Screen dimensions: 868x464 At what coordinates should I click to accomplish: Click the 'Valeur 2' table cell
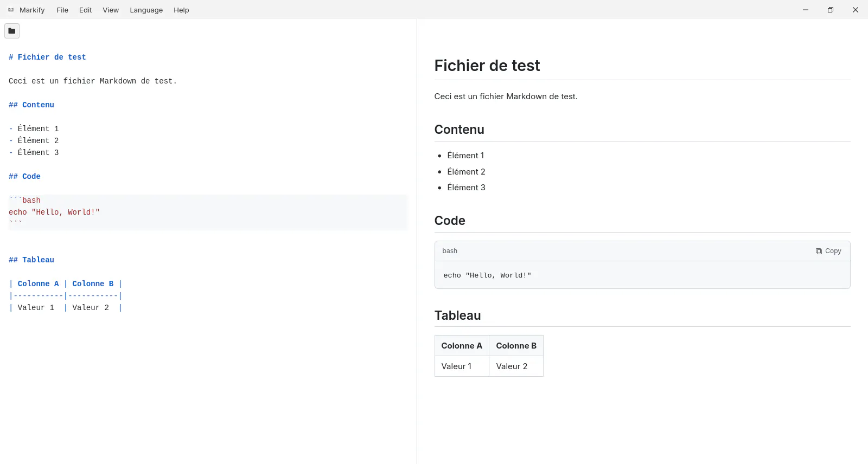[516, 366]
